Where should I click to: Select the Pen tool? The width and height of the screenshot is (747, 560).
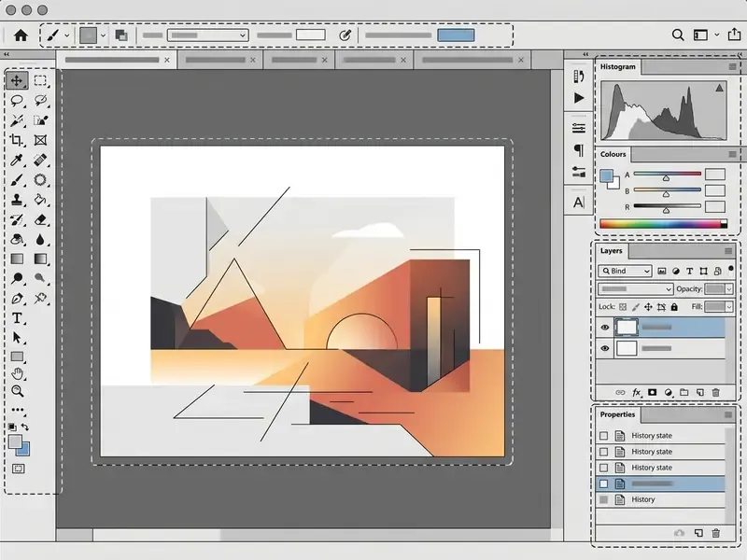tap(17, 299)
